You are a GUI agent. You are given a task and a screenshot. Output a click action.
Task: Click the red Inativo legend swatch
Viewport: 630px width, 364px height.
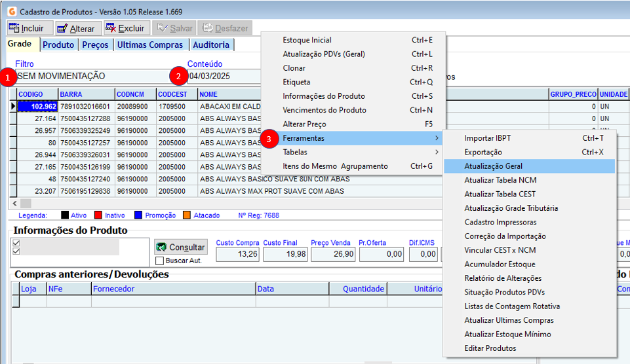point(99,215)
